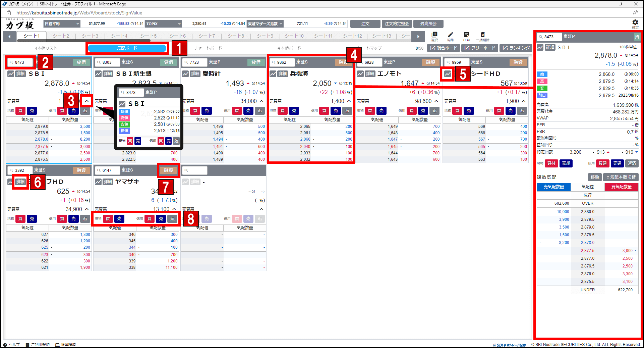The image size is (644, 348).
Task: Open chart icon on SBI新生銀 card
Action: point(98,74)
